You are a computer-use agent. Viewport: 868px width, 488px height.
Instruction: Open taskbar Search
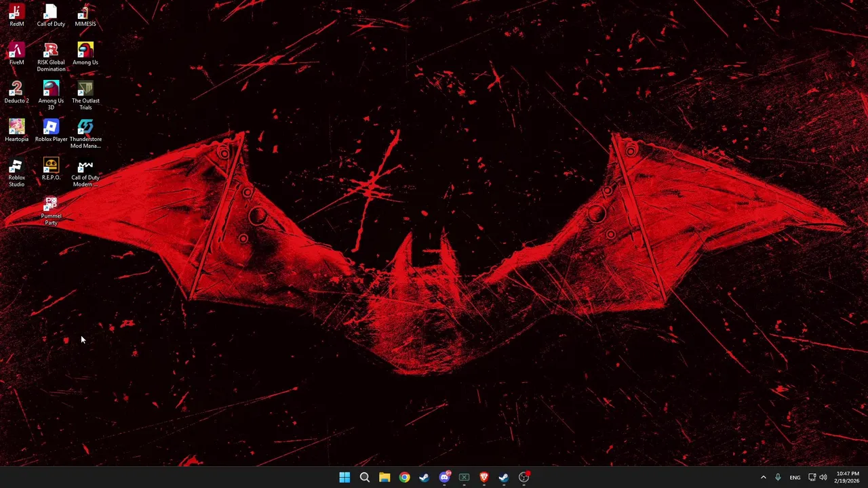[364, 477]
